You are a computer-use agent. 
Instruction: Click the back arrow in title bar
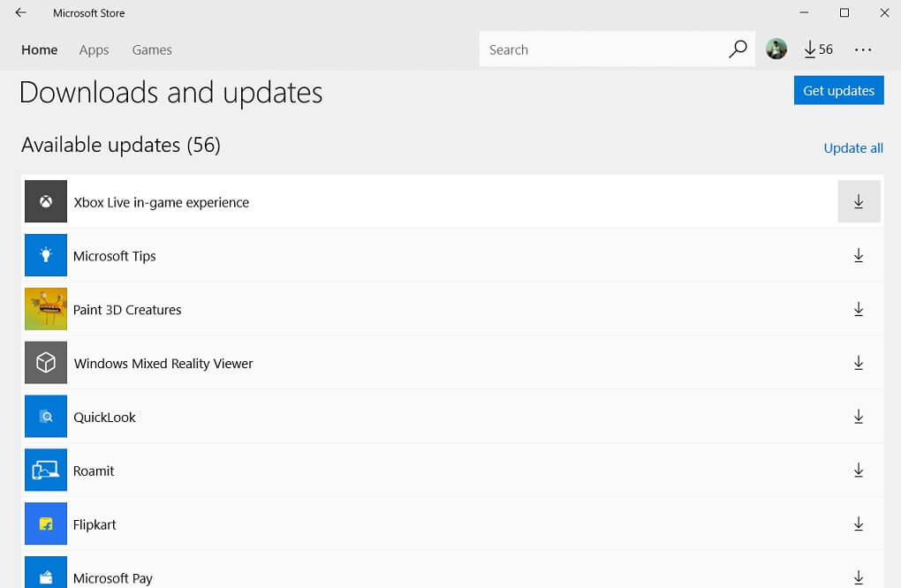(x=21, y=12)
